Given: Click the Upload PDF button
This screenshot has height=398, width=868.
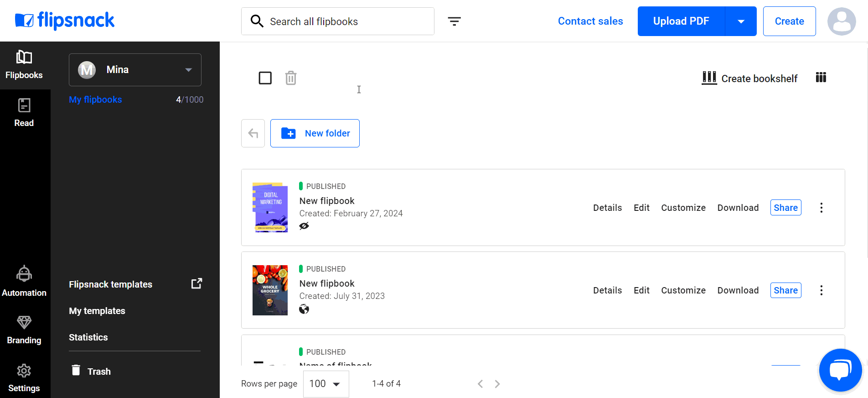Looking at the screenshot, I should pos(681,21).
